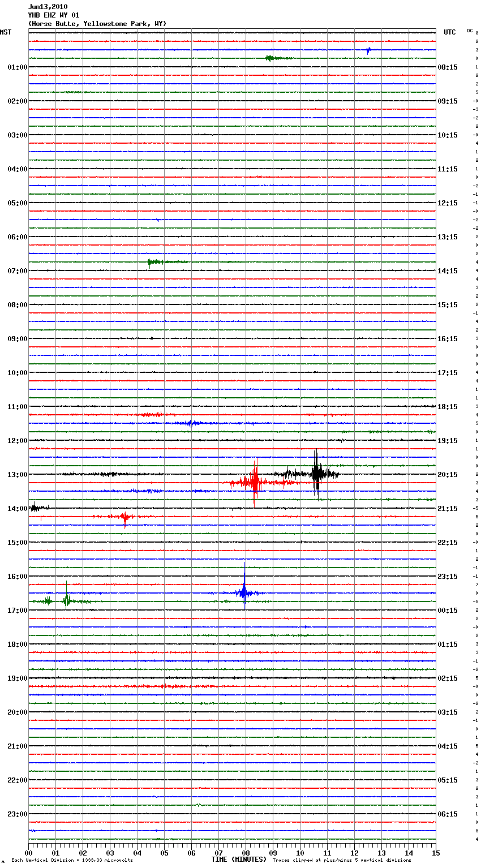Click the "11:00" MST time label
Screen dimensions: 481x868
[x=18, y=407]
